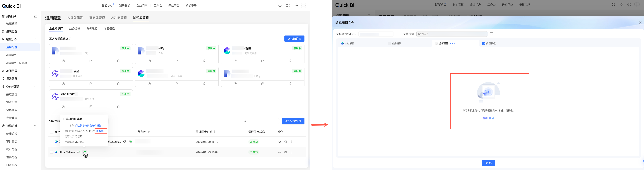Click the monitor icon next to 文档链接 field

pos(491,34)
